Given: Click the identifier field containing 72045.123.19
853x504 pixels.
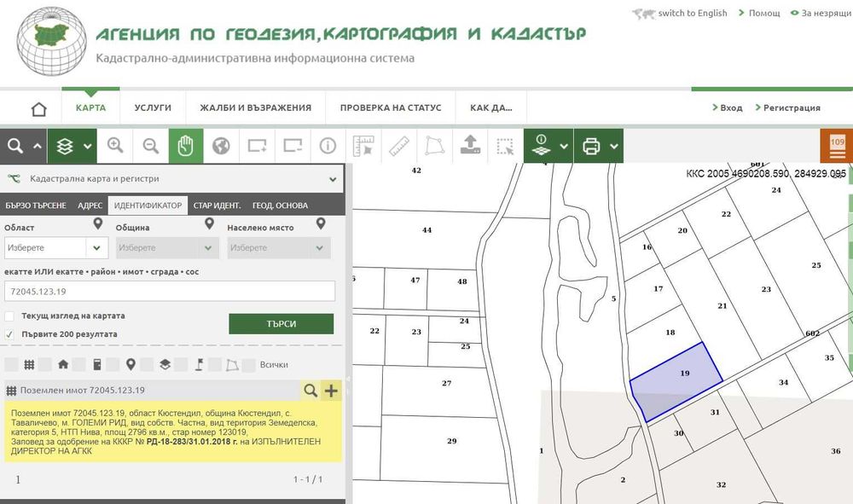Looking at the screenshot, I should [x=170, y=292].
